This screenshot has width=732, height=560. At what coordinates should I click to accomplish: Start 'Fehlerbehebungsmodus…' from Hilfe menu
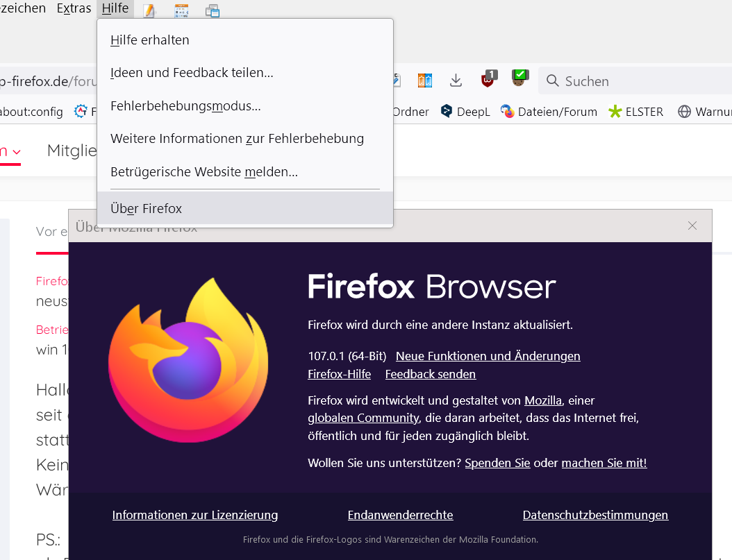coord(245,106)
